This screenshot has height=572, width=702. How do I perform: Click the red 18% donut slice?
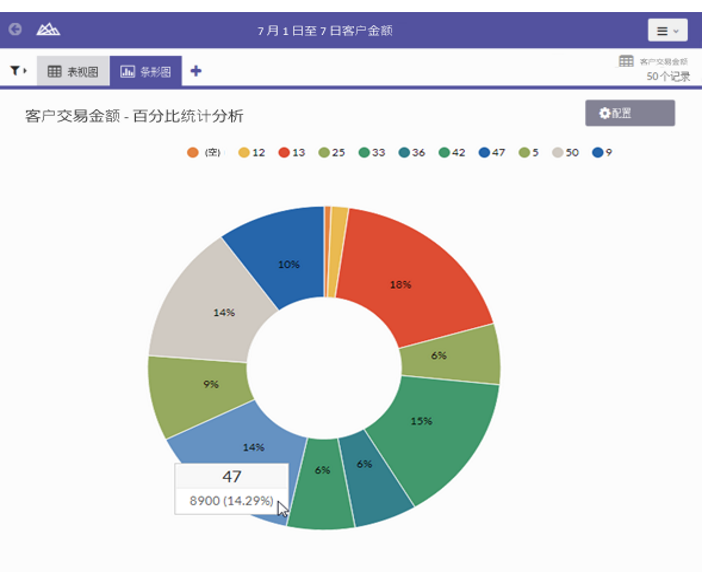coord(401,283)
